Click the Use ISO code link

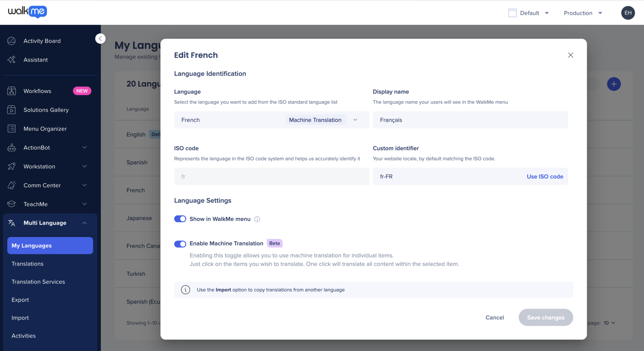(545, 176)
